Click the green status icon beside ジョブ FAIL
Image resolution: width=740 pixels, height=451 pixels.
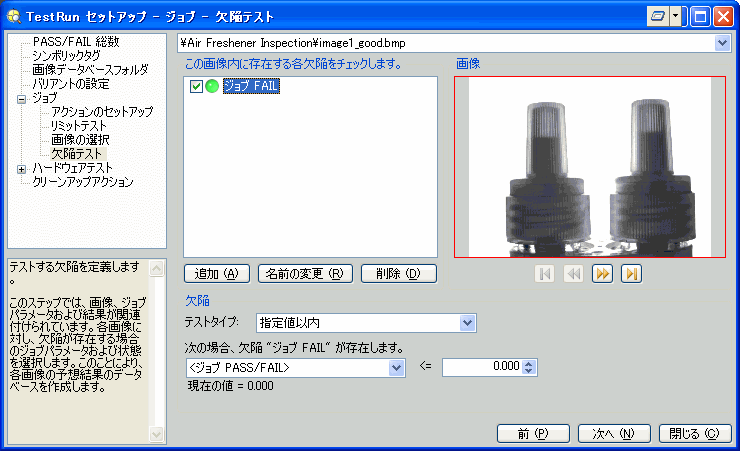pyautogui.click(x=212, y=87)
